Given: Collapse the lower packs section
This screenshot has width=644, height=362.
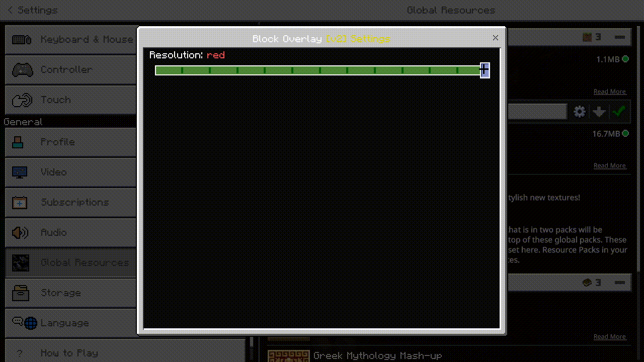Looking at the screenshot, I should [620, 283].
